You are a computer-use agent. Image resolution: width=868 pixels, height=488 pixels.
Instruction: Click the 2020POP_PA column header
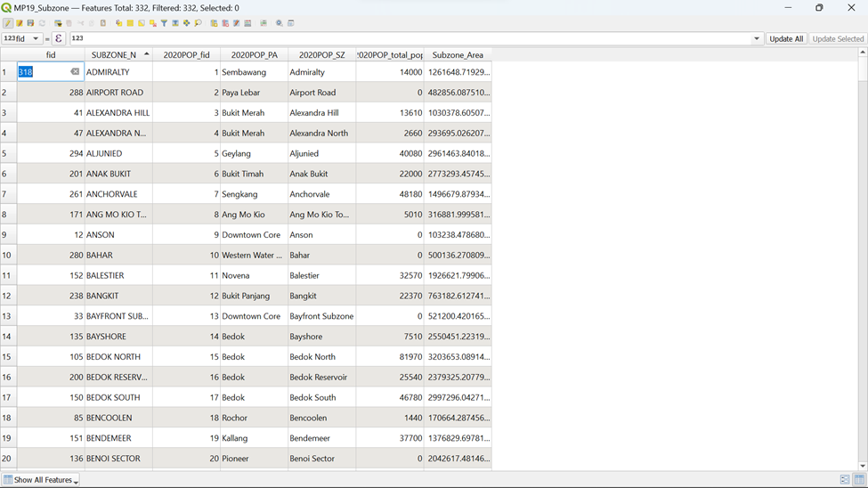tap(254, 55)
